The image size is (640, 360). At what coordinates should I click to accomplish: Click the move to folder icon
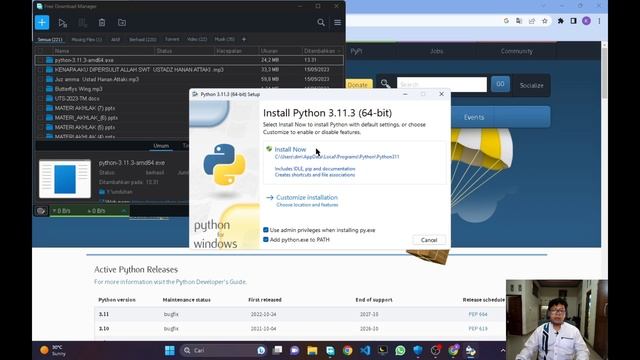coord(122,23)
